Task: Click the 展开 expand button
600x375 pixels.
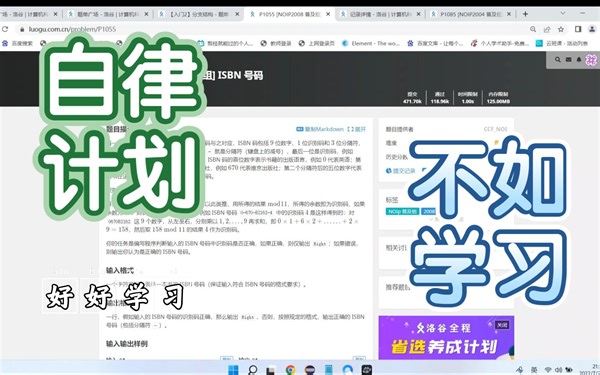Action: tap(357, 129)
